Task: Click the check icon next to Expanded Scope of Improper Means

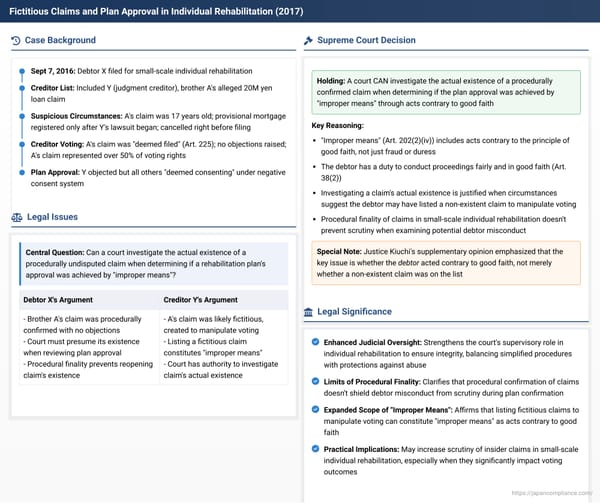Action: tap(315, 409)
